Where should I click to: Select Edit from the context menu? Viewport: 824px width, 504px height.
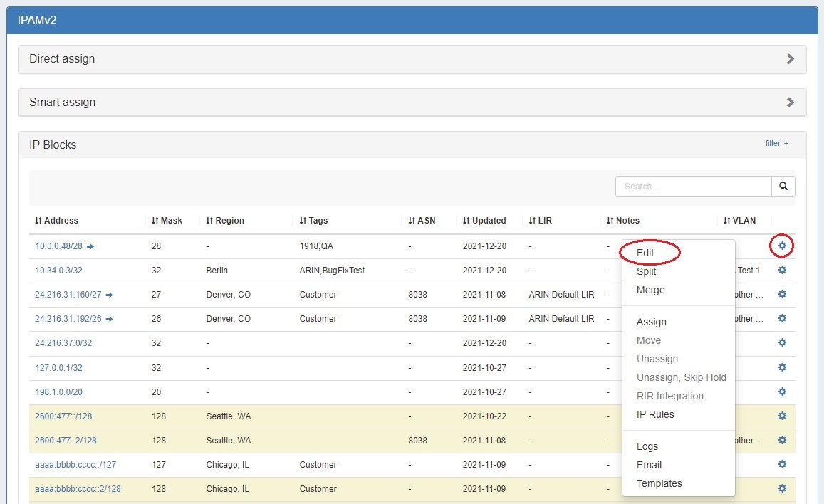(x=645, y=253)
